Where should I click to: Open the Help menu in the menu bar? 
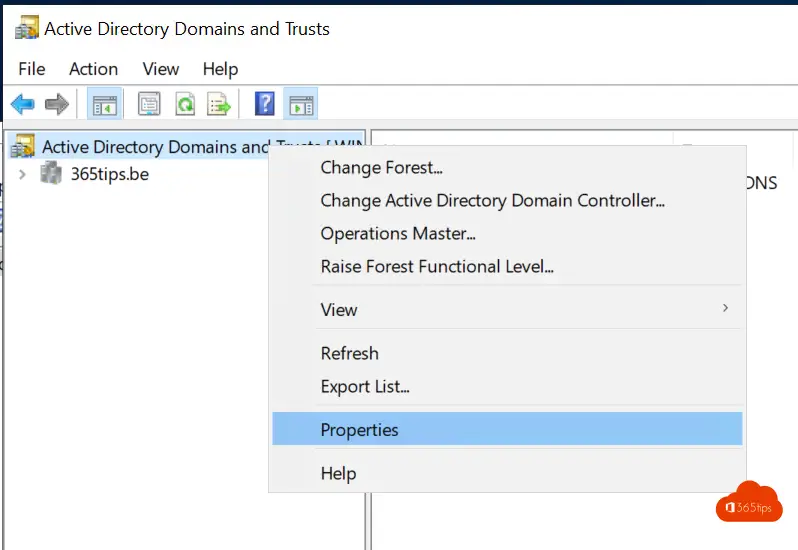(x=220, y=69)
